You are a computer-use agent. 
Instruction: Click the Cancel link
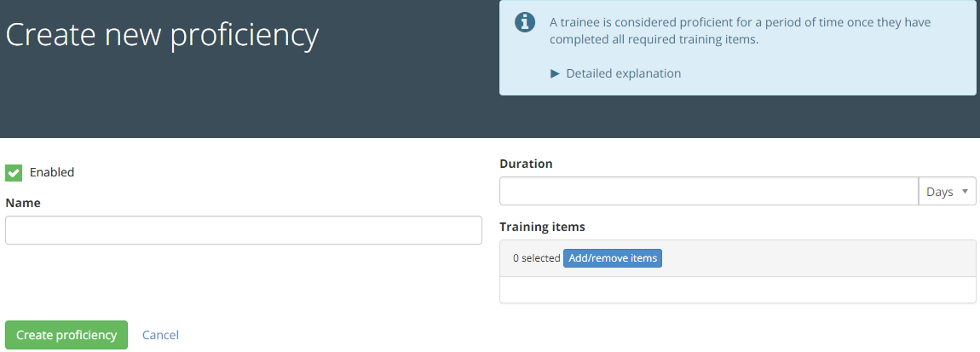click(x=160, y=335)
